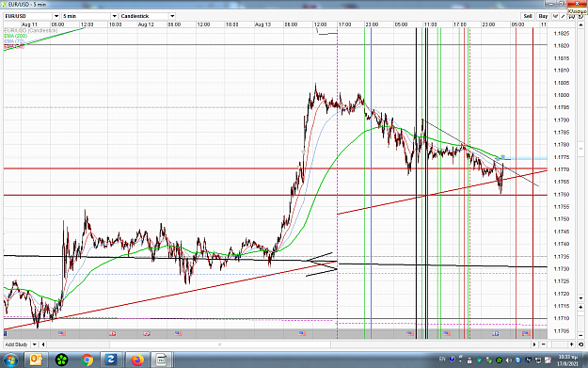
Task: Select the trend line drawing tool
Action: pos(563,16)
